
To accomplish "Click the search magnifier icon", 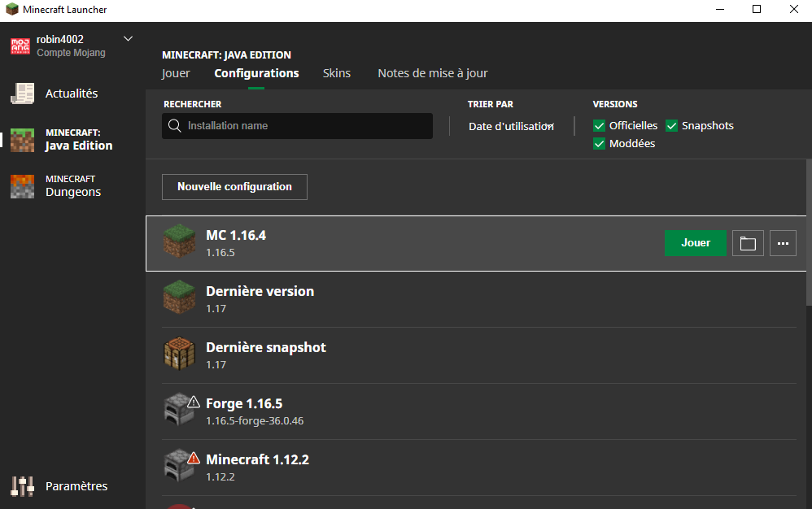I will [x=174, y=126].
